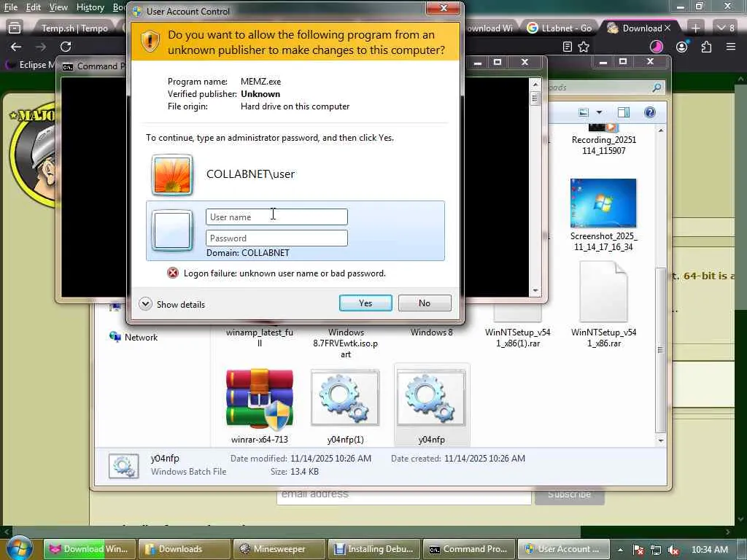
Task: Click the Explorer search magnifier icon
Action: [657, 87]
